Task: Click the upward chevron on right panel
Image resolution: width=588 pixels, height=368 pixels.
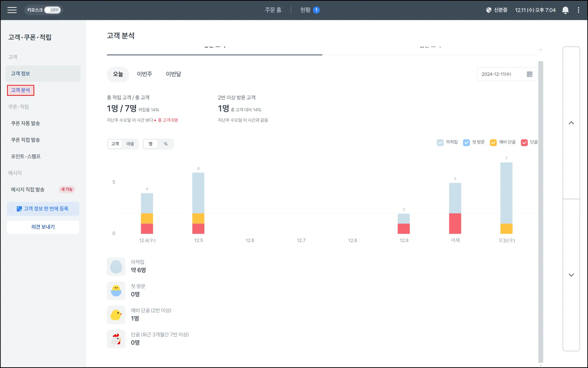Action: pos(571,123)
